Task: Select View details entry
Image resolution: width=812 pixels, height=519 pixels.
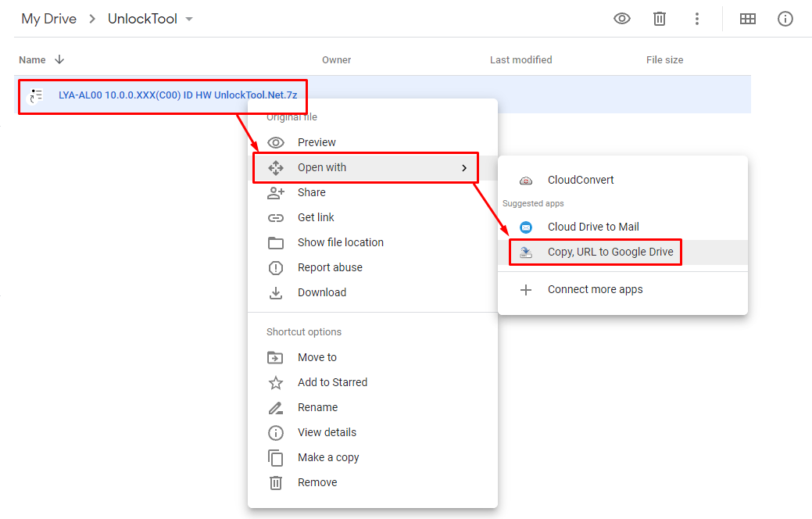Action: click(x=372, y=432)
